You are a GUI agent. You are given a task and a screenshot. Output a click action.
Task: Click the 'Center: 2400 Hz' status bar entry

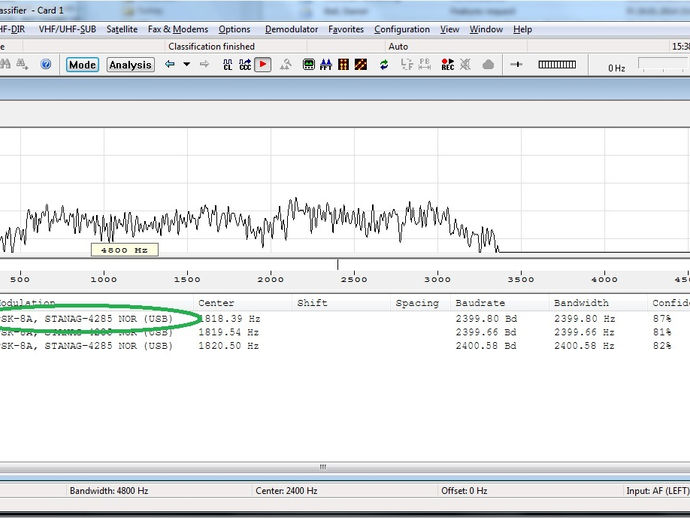(286, 491)
